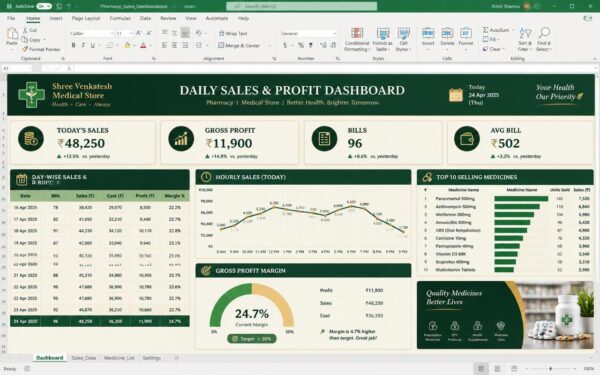
Task: Toggle the AutoSave switch
Action: coord(44,6)
